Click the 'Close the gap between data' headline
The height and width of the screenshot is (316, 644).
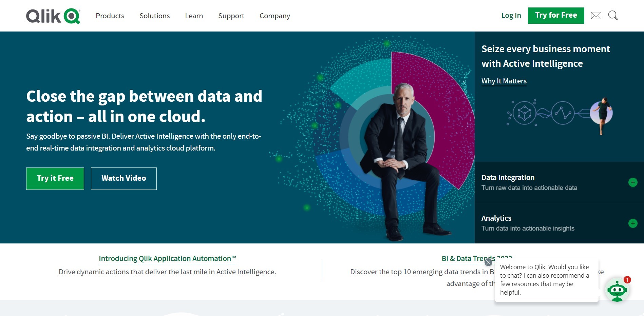(144, 106)
